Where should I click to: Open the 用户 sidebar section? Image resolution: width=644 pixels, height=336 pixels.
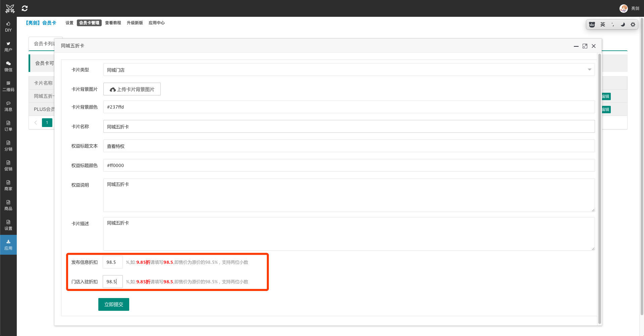(8, 47)
